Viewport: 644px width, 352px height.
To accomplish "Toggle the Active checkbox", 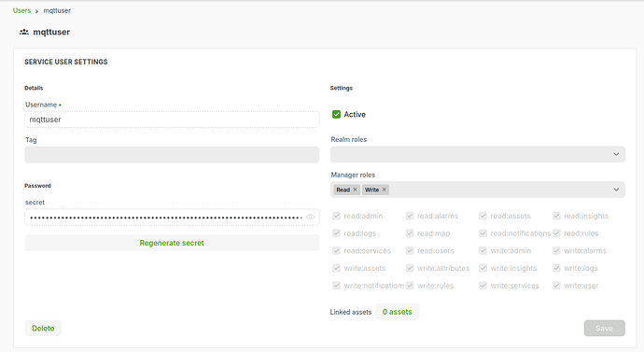I will [336, 114].
